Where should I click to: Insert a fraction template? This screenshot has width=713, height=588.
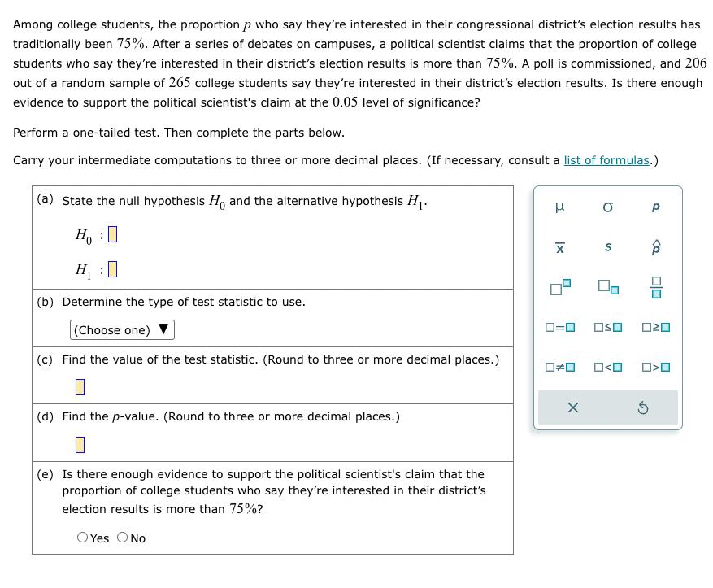point(655,287)
